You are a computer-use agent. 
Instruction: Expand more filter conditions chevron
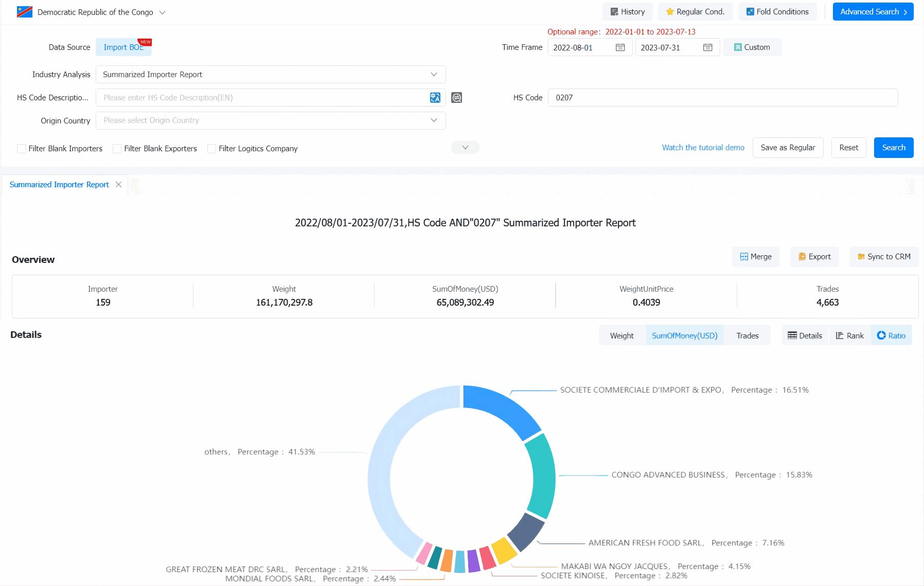[465, 148]
